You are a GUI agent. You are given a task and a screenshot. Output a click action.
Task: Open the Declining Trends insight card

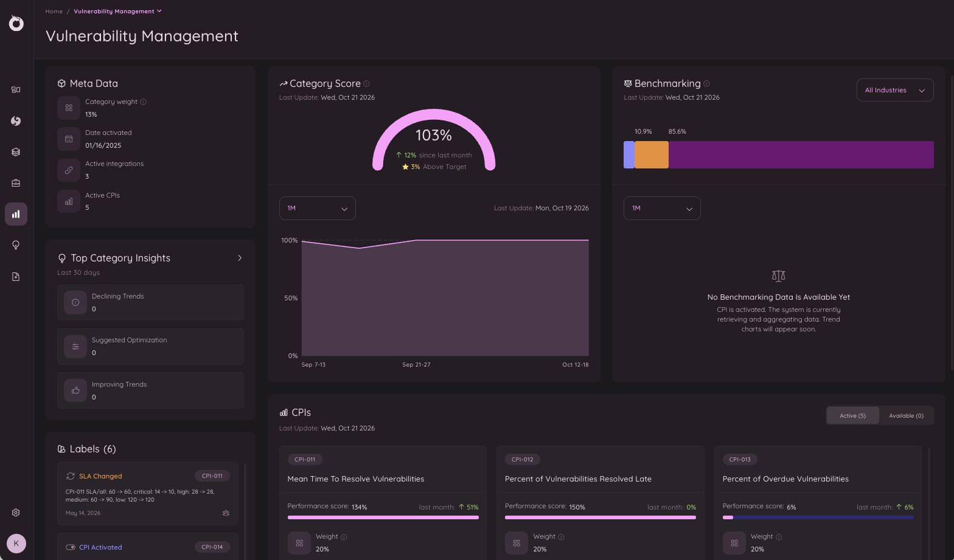click(150, 302)
